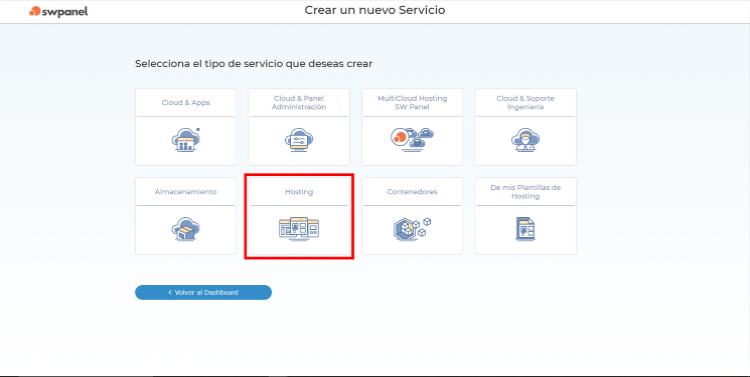This screenshot has width=750, height=377.
Task: Select the Plantillas de Hosting document icon
Action: (x=525, y=229)
